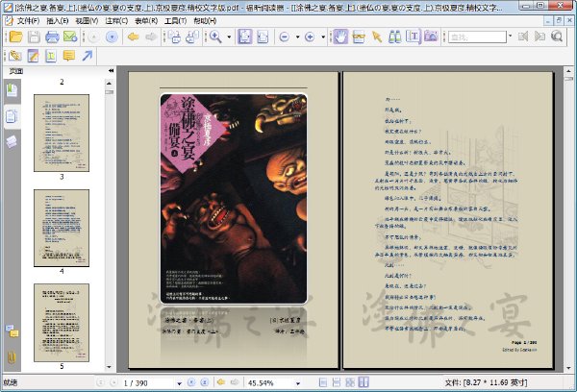This screenshot has height=392, width=577.
Task: Switch to single page layout in status bar
Action: coord(323,382)
